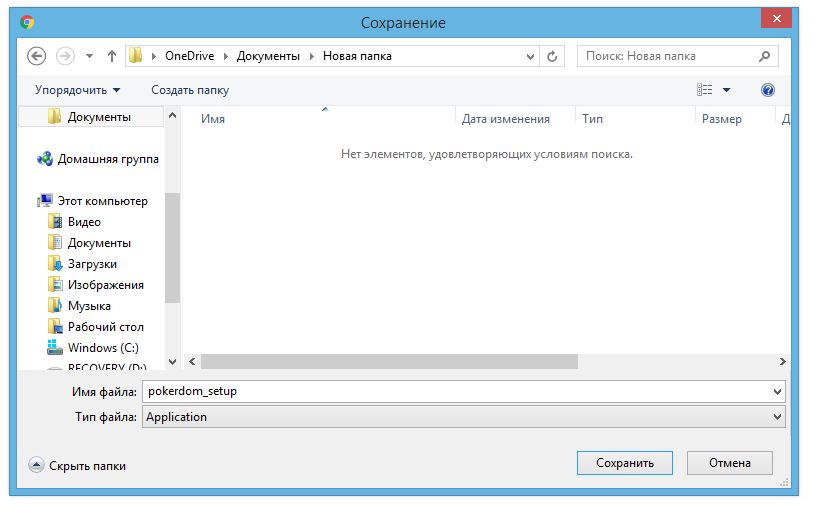Click the Изображения folder icon
The height and width of the screenshot is (517, 815).
tap(55, 284)
